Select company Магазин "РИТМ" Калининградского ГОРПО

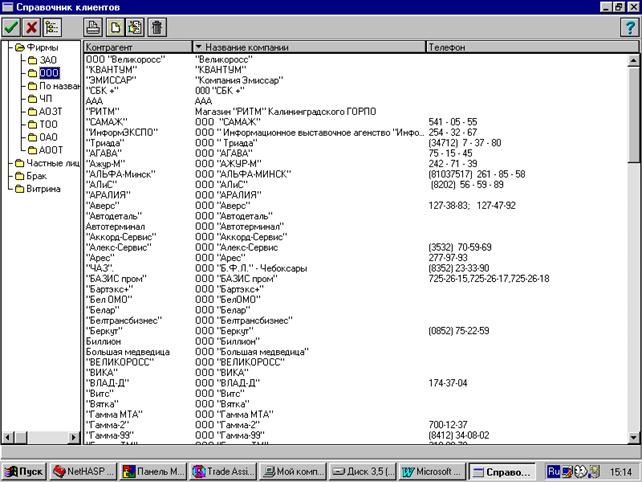tap(285, 111)
